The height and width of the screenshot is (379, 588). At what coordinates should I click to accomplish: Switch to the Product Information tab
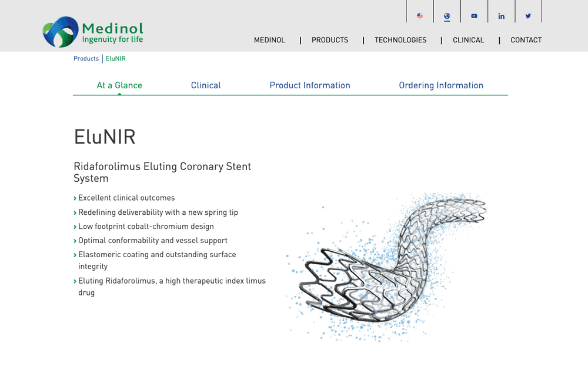pos(310,85)
